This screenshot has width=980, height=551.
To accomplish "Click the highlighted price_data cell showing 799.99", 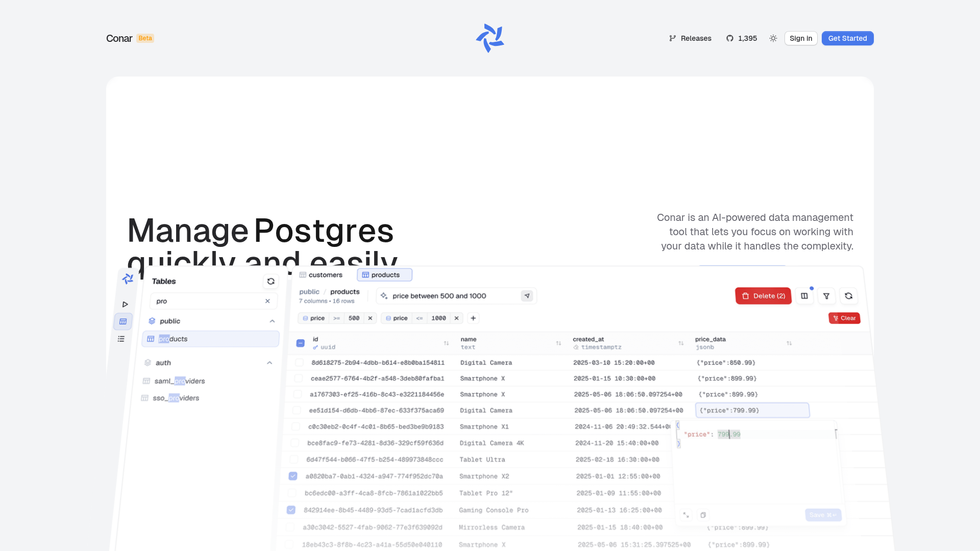I will [752, 410].
